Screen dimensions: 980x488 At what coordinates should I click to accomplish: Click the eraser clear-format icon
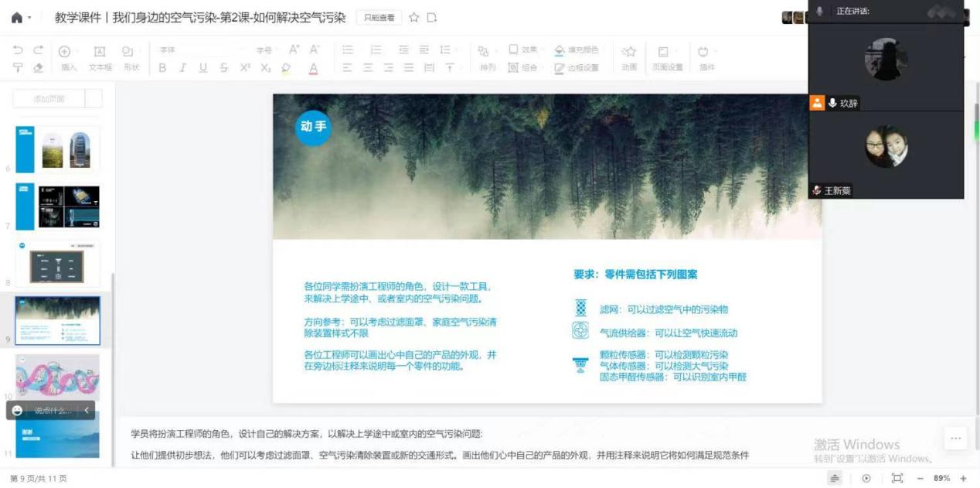(39, 68)
